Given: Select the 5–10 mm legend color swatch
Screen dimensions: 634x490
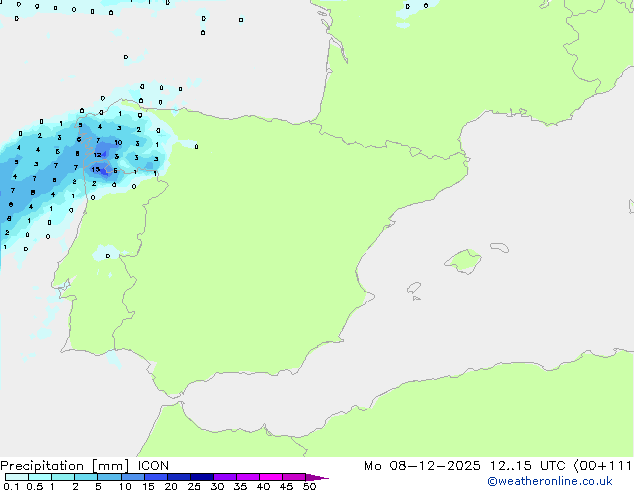Looking at the screenshot, I should pos(109,477).
